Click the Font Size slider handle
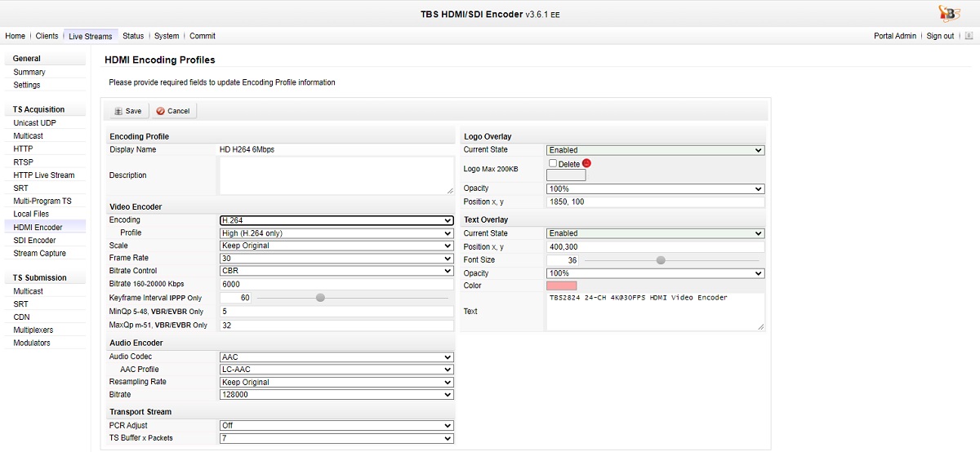 661,260
